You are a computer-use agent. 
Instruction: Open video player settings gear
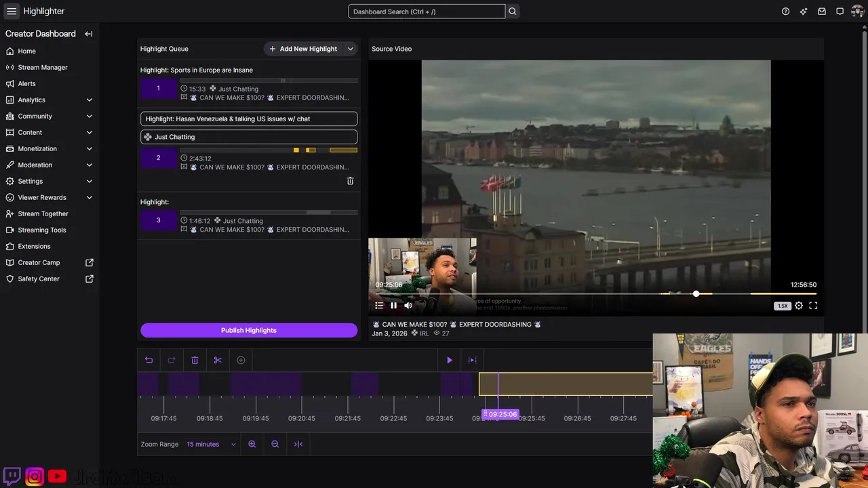[799, 306]
